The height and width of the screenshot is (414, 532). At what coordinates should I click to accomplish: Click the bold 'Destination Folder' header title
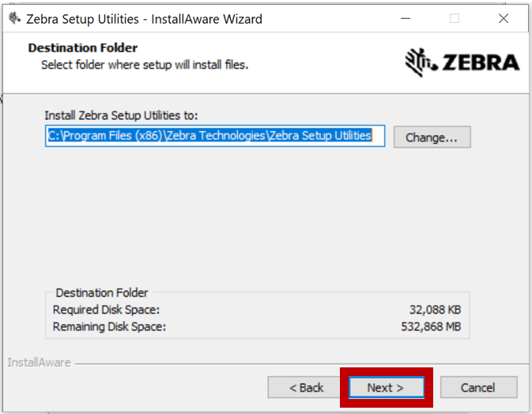[83, 48]
